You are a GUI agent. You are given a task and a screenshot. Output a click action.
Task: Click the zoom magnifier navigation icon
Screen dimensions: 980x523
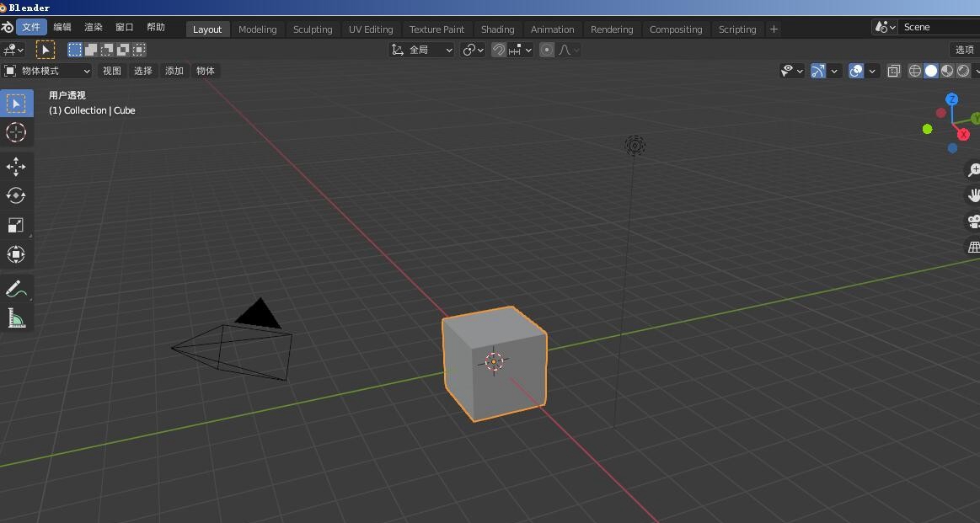point(972,169)
